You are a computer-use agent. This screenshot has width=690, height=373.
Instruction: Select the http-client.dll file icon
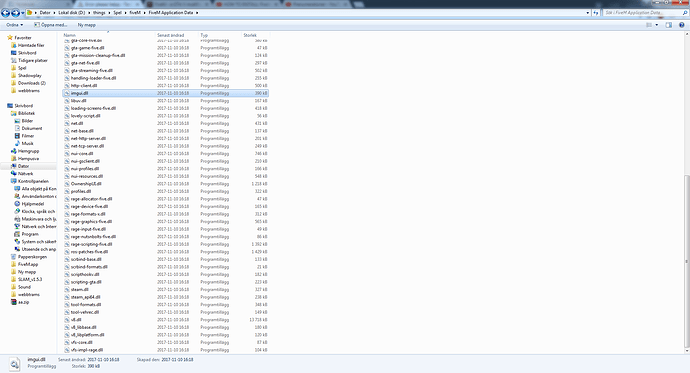coord(67,85)
